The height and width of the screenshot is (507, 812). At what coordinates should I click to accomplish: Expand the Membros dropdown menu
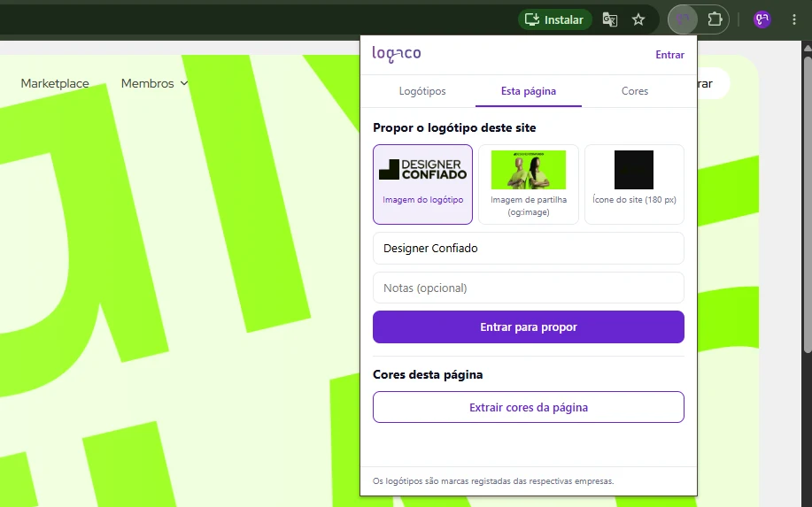tap(154, 83)
